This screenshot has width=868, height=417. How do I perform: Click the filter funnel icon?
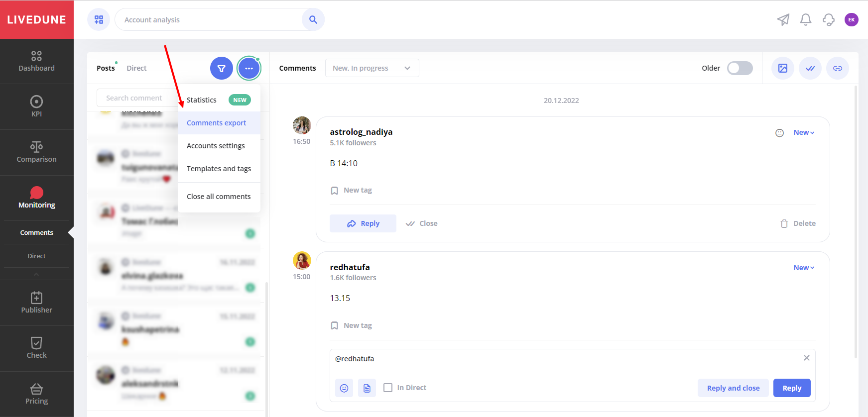(x=222, y=68)
